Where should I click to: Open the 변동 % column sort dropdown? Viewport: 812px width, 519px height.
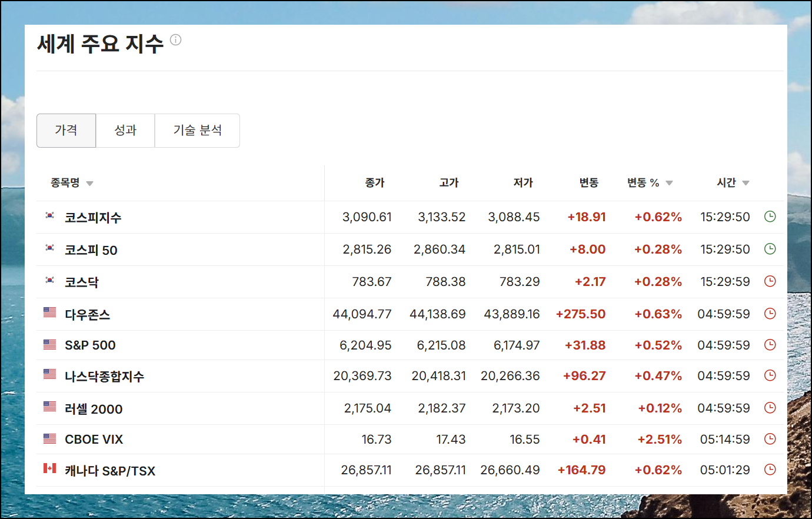pyautogui.click(x=669, y=183)
